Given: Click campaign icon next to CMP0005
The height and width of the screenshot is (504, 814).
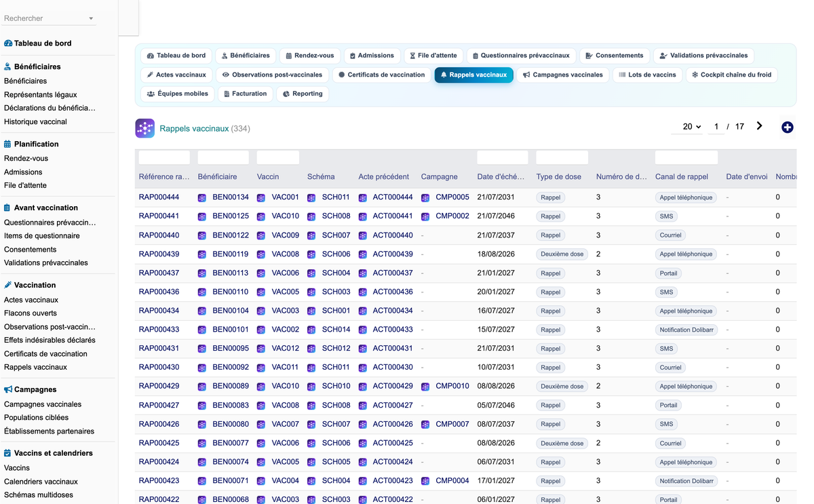Looking at the screenshot, I should point(425,197).
